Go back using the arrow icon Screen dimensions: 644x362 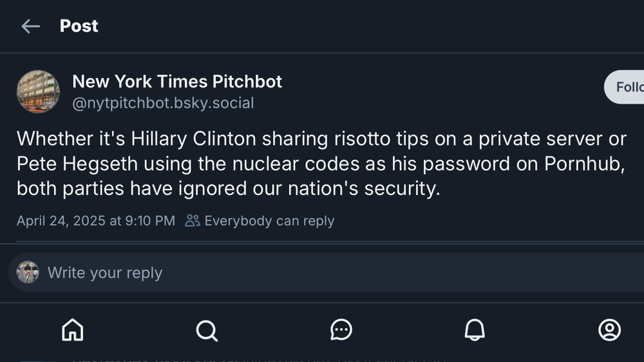30,26
